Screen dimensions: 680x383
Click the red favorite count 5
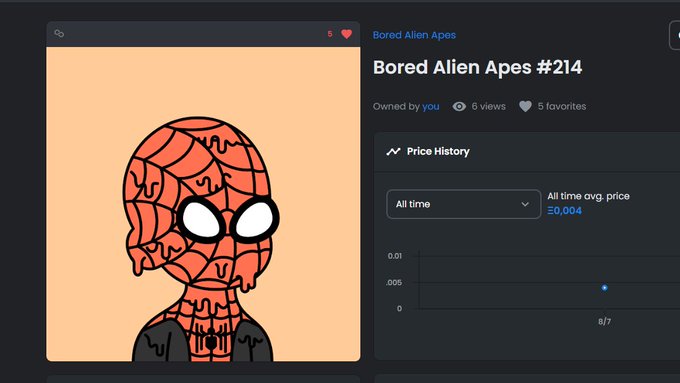(x=330, y=34)
